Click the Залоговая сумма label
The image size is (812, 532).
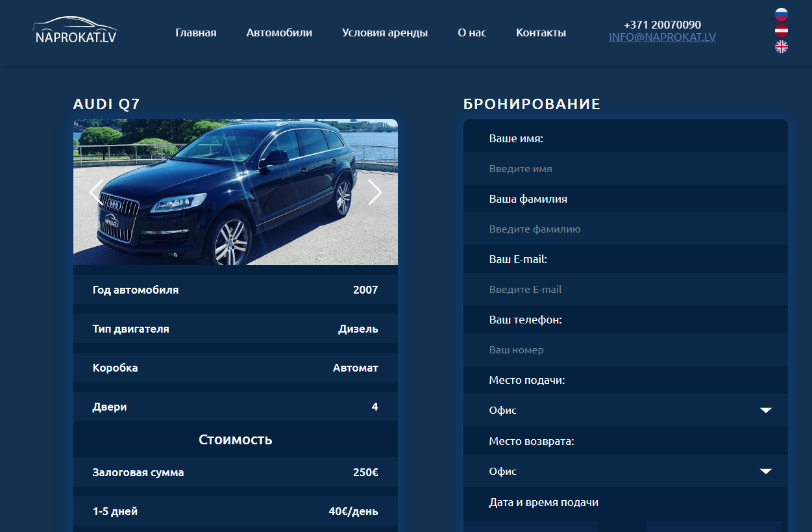coord(138,472)
